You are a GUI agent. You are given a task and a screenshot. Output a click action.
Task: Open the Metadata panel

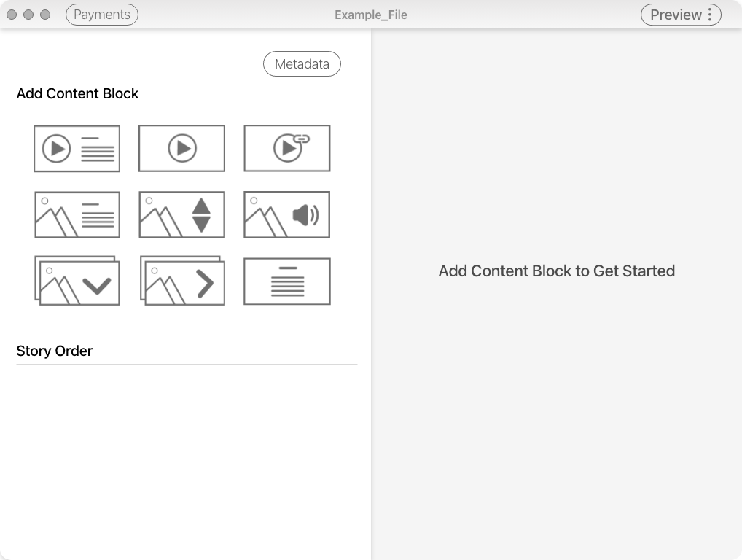[x=301, y=63]
